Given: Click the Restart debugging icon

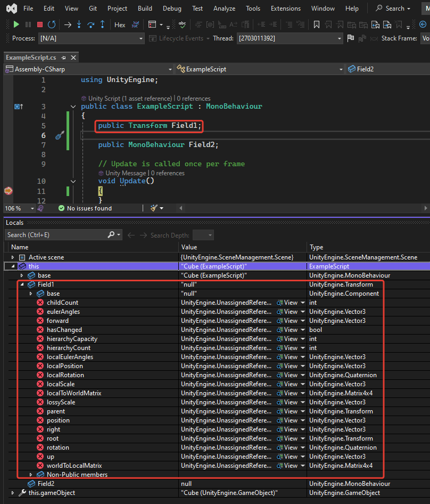Looking at the screenshot, I should click(x=52, y=25).
